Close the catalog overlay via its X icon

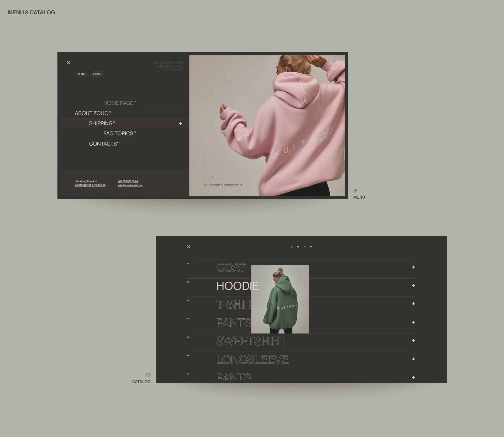pyautogui.click(x=188, y=246)
